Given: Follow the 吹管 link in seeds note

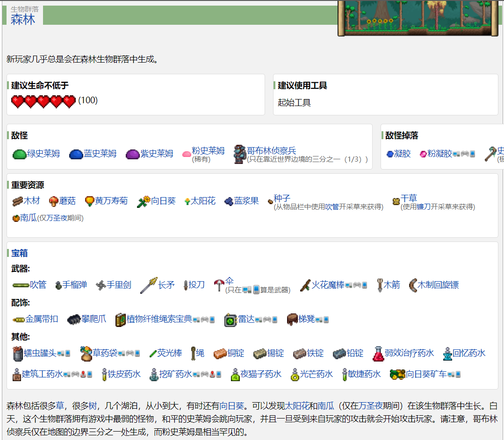Looking at the screenshot, I should tap(332, 207).
